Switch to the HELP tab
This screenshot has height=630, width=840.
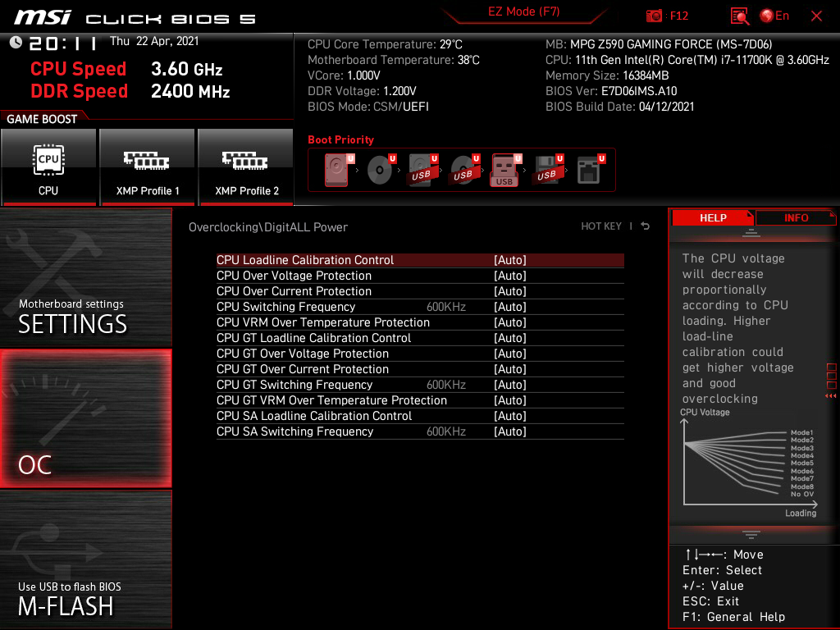pyautogui.click(x=713, y=218)
